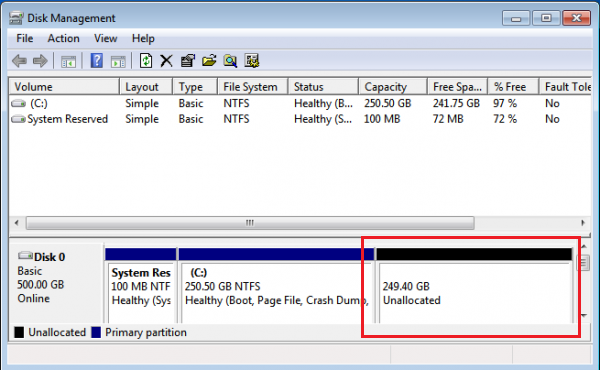This screenshot has width=600, height=370.
Task: Click the Primary partition legend label
Action: coord(146,332)
